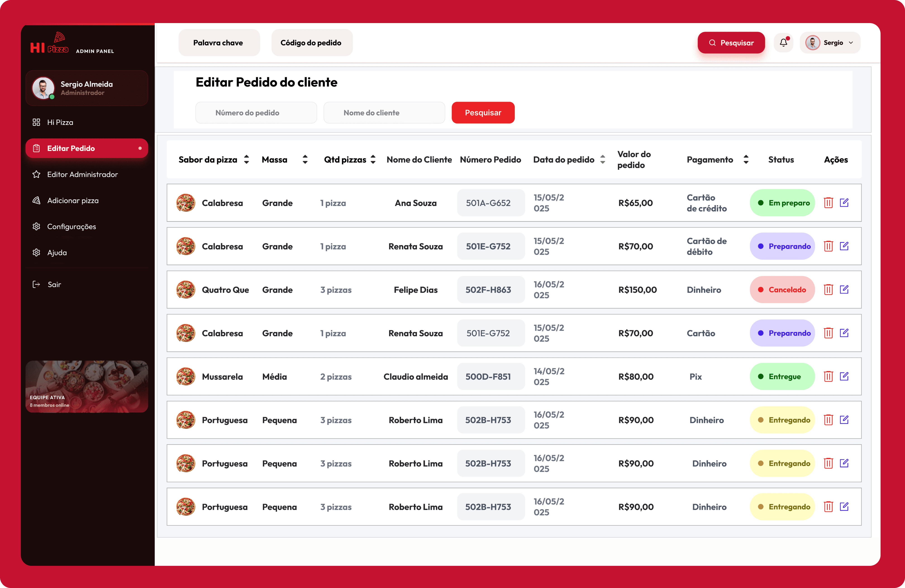The height and width of the screenshot is (588, 905).
Task: Click the Equipe Ativa team banner
Action: [x=87, y=386]
